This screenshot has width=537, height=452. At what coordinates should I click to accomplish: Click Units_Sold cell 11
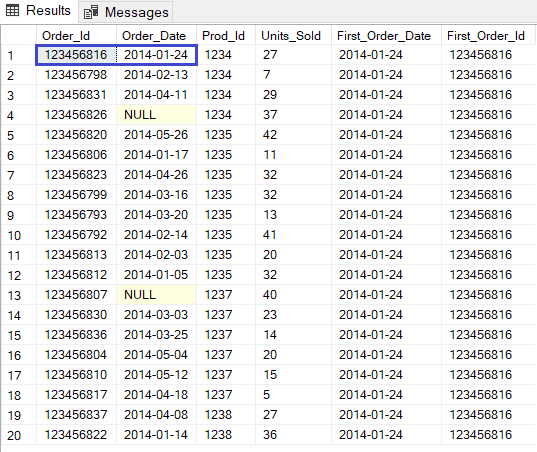(294, 155)
